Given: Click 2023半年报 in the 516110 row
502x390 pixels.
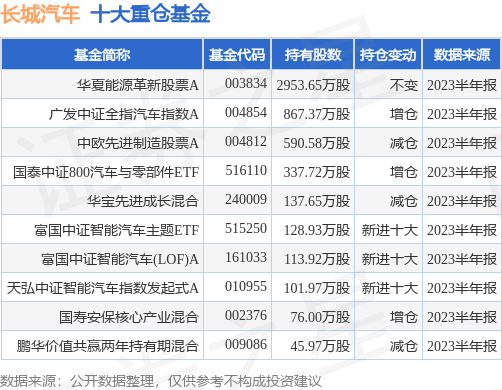Looking at the screenshot, I should tap(462, 172).
